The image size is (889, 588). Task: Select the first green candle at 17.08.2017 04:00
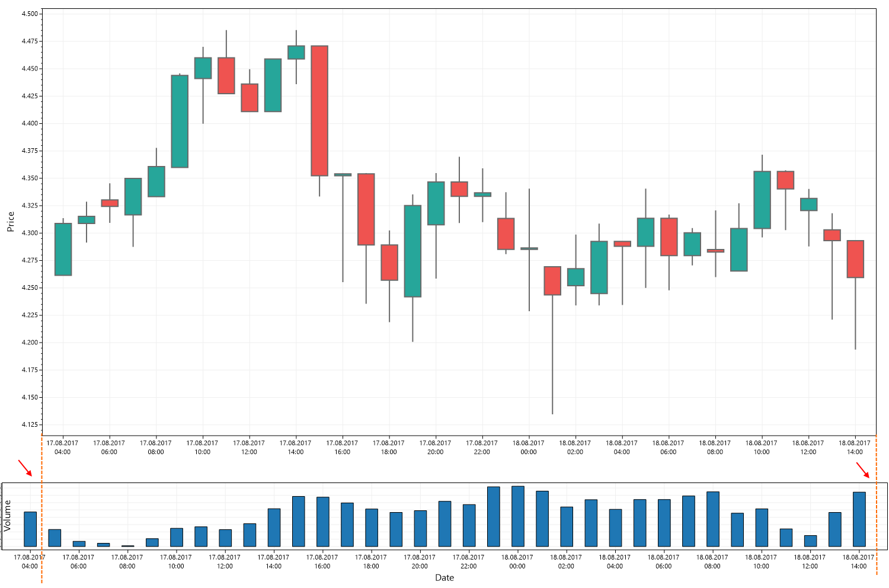tap(63, 250)
